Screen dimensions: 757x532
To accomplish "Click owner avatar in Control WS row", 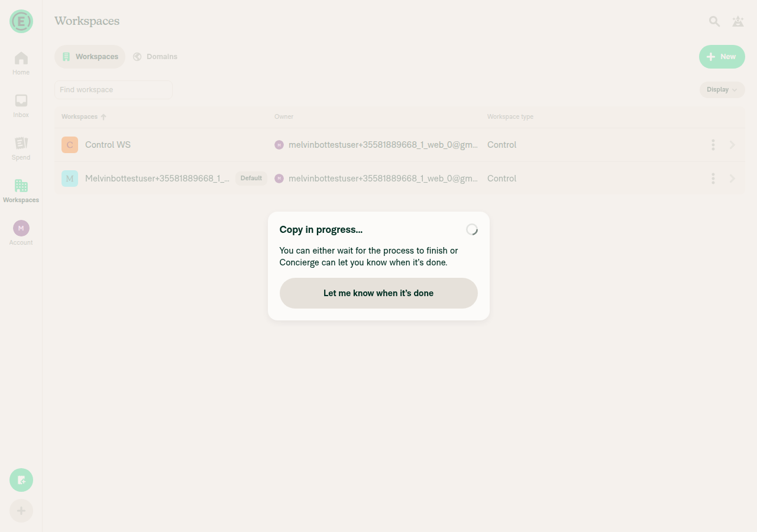I will point(279,145).
